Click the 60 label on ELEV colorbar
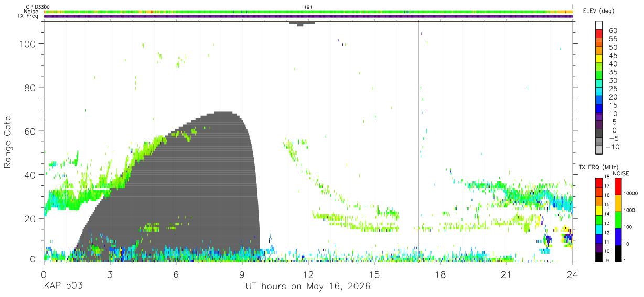The height and width of the screenshot is (297, 644). 613,31
